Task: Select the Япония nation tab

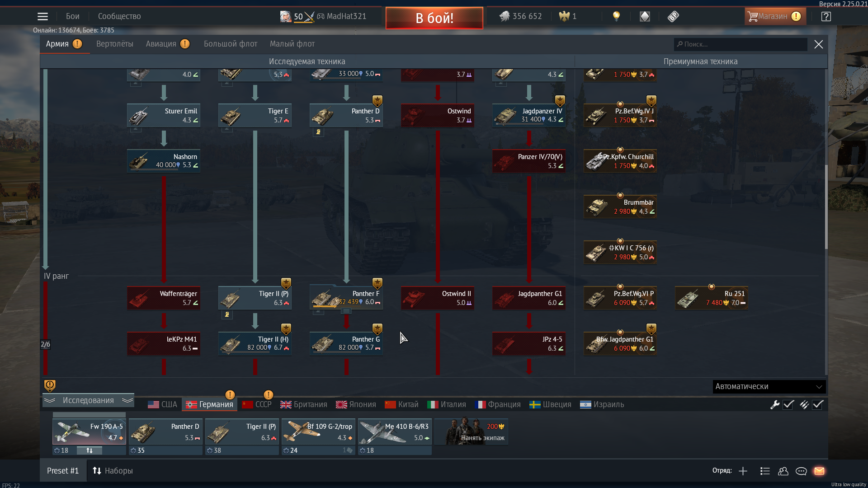Action: pyautogui.click(x=356, y=404)
